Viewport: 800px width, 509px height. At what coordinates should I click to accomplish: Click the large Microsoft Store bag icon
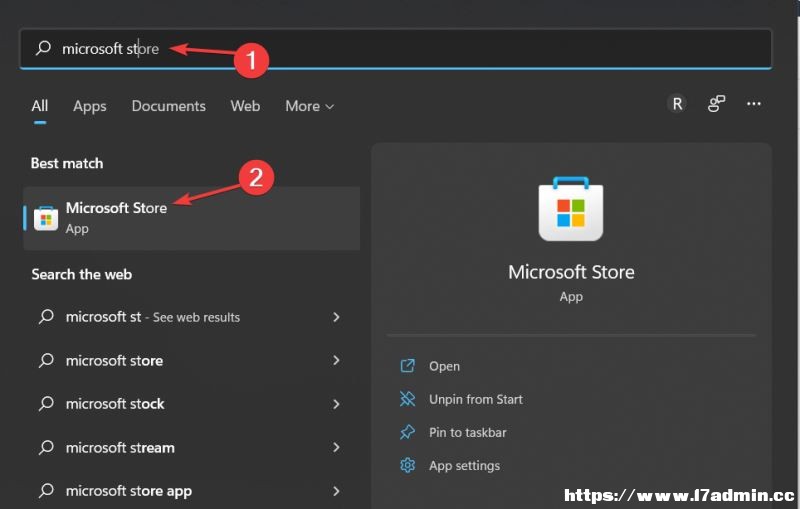click(x=571, y=209)
